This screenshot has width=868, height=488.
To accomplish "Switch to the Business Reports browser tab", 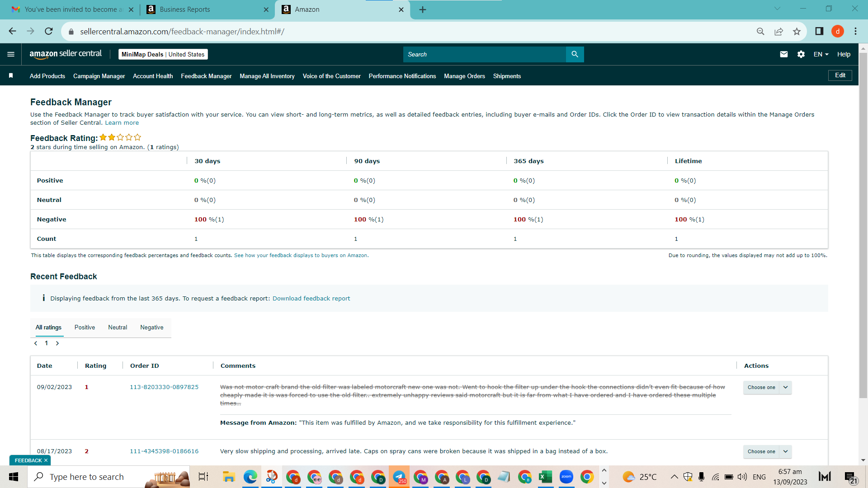I will click(x=207, y=9).
